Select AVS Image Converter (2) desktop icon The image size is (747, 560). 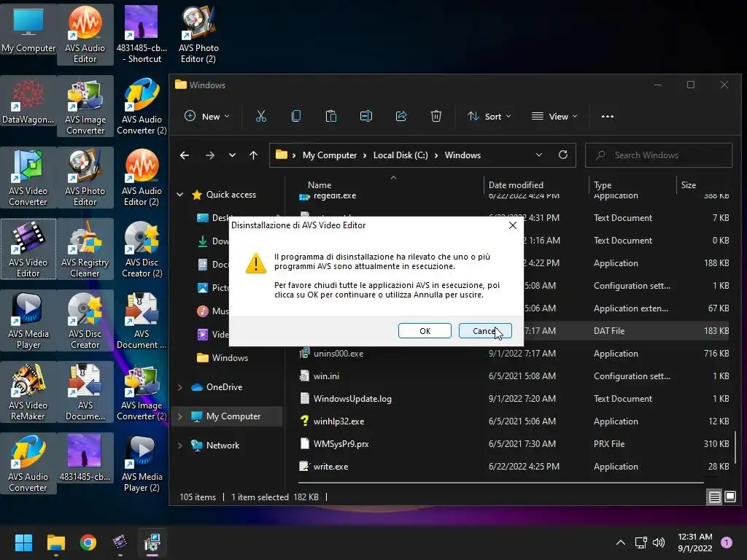[142, 392]
